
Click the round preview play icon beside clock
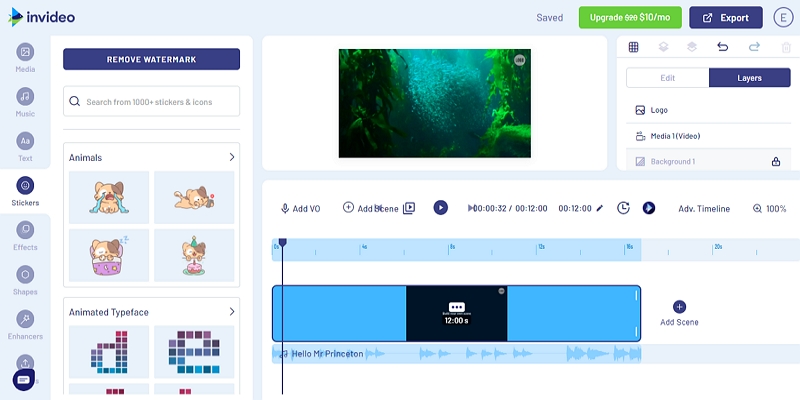click(x=648, y=208)
